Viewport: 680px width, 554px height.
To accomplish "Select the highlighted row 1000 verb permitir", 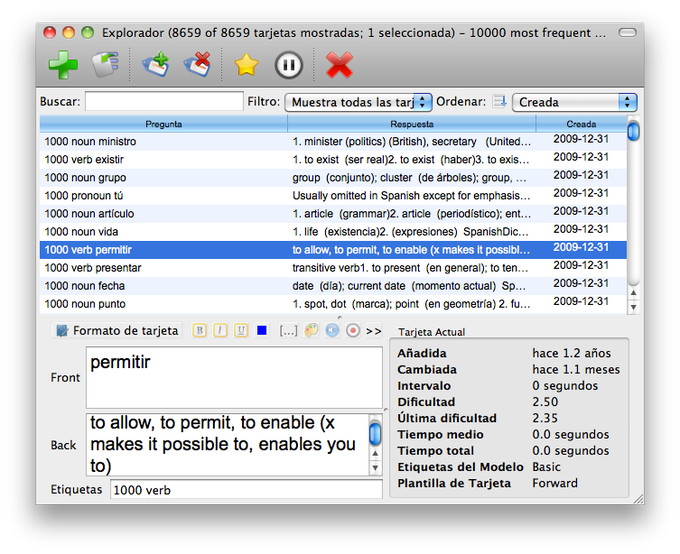I will click(333, 250).
